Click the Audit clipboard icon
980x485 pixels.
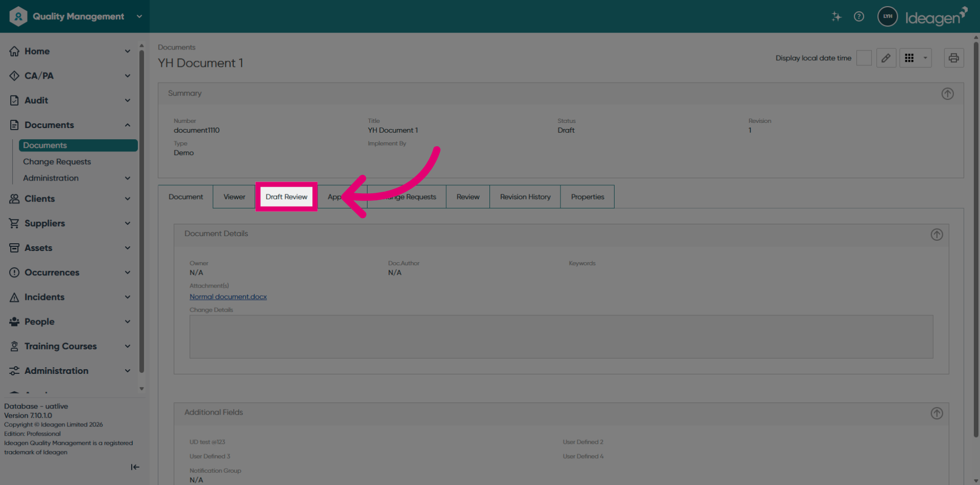tap(14, 100)
